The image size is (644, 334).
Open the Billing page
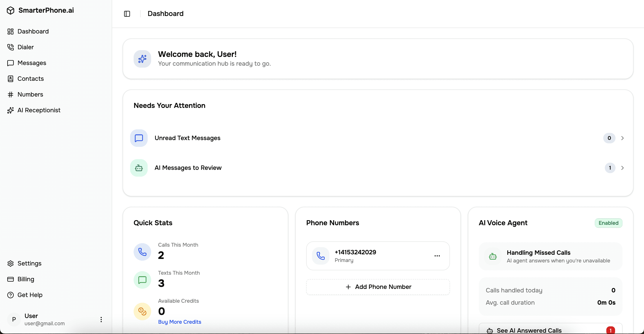coord(26,279)
